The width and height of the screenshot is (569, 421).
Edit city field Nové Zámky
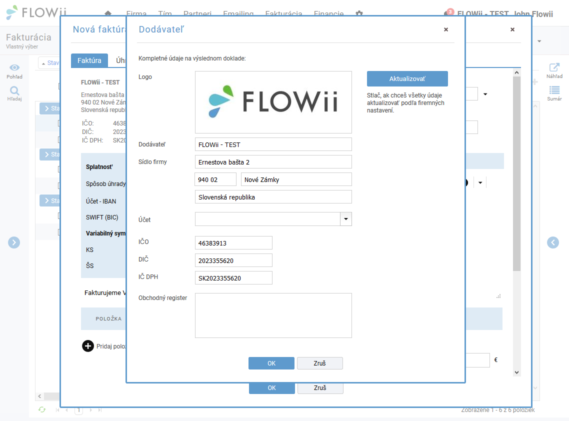[296, 179]
